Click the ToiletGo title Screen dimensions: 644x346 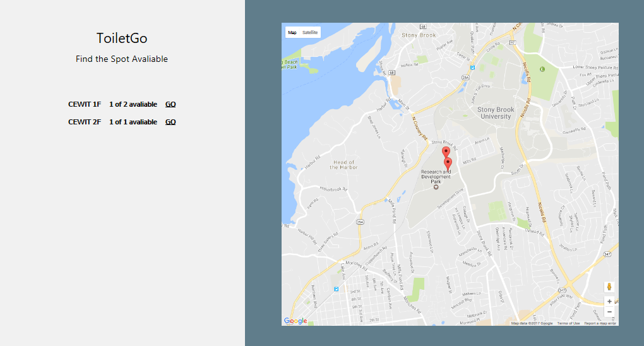tap(122, 39)
